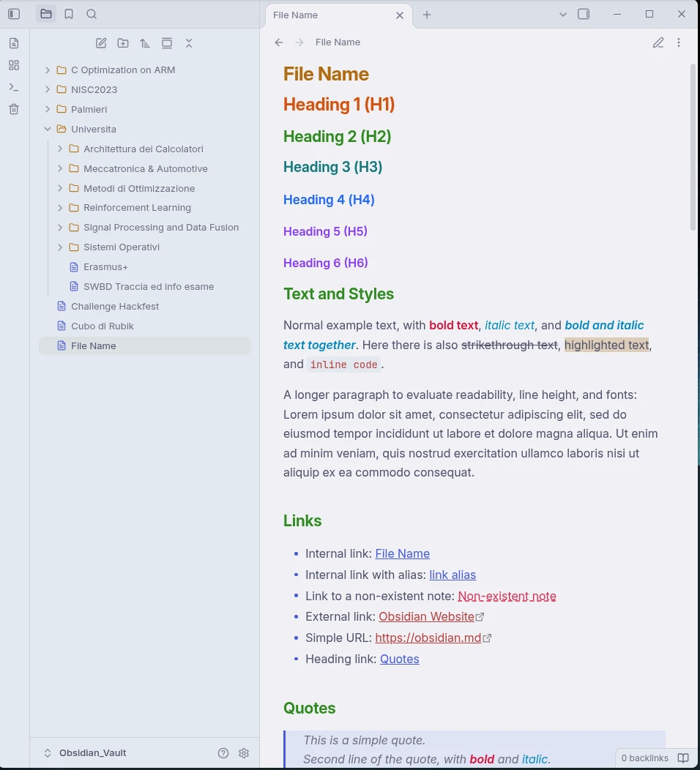
Task: Collapse all folders icon
Action: tap(189, 43)
